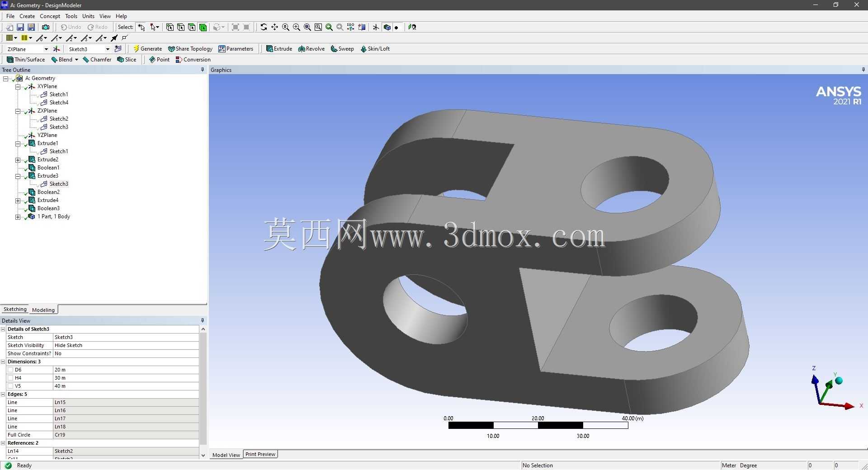
Task: Tick the V5 dimension checkbox
Action: pyautogui.click(x=10, y=386)
